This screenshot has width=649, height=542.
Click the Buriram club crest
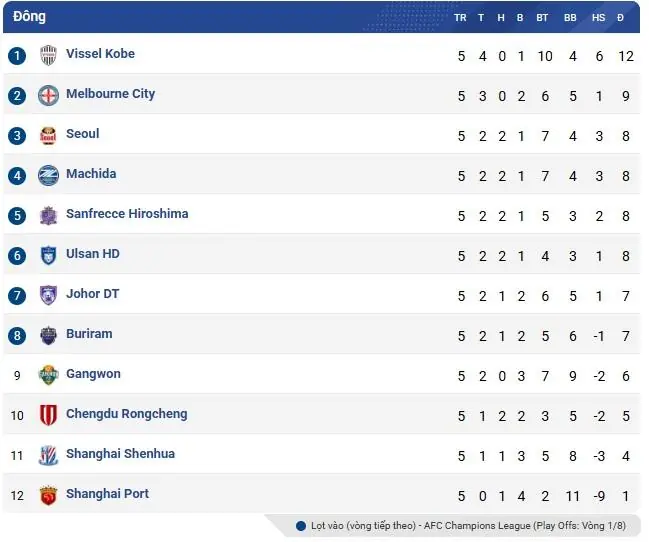click(48, 335)
